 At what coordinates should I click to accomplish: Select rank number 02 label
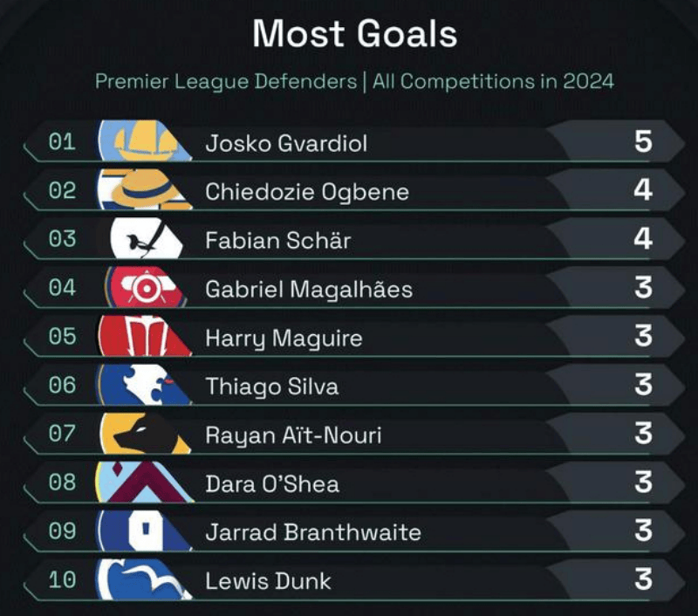coord(62,190)
